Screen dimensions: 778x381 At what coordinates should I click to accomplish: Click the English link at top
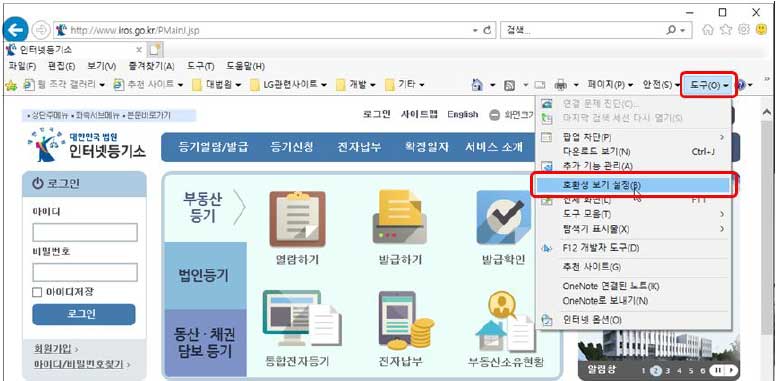tap(462, 114)
